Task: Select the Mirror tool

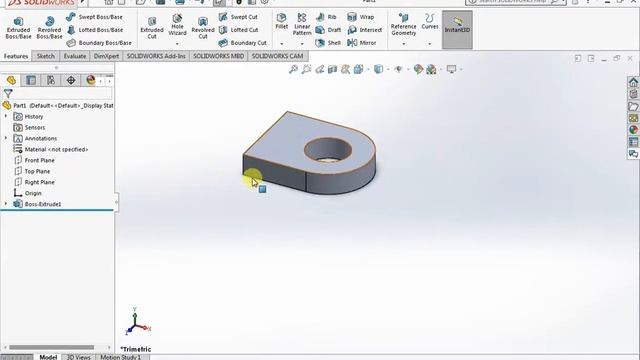Action: (362, 42)
